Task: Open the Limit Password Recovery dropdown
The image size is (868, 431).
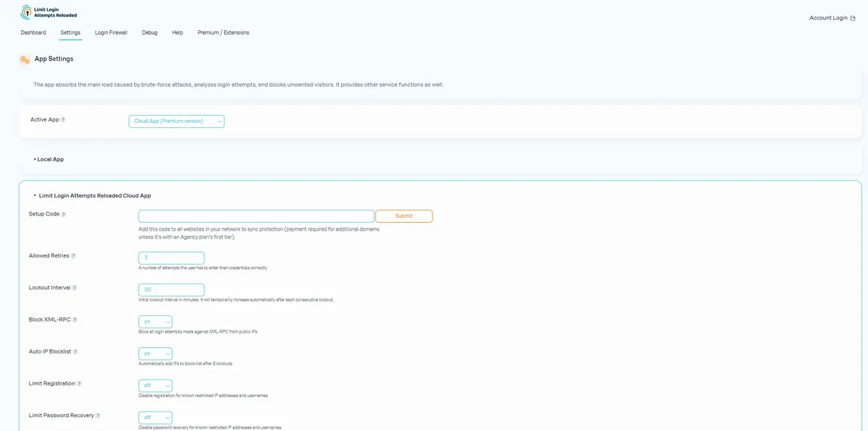Action: click(156, 417)
